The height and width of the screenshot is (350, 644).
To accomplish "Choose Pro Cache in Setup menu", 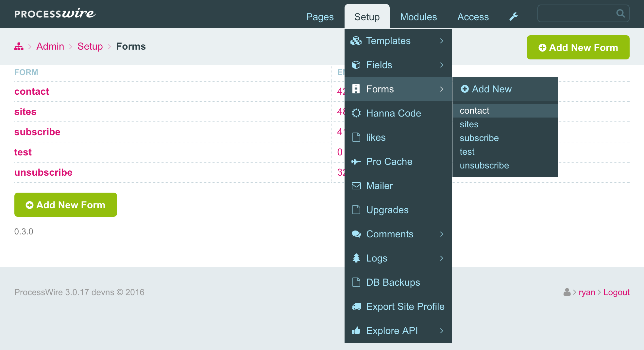I will coord(398,162).
